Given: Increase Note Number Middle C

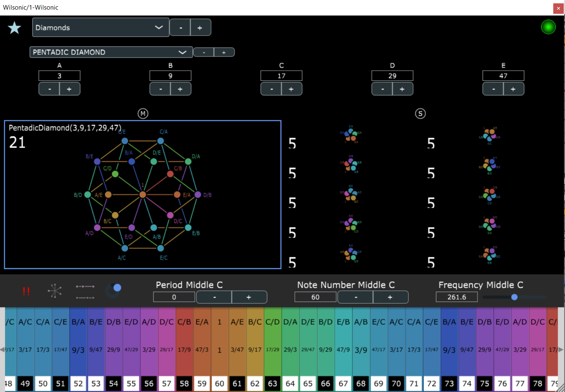Looking at the screenshot, I should coord(390,297).
